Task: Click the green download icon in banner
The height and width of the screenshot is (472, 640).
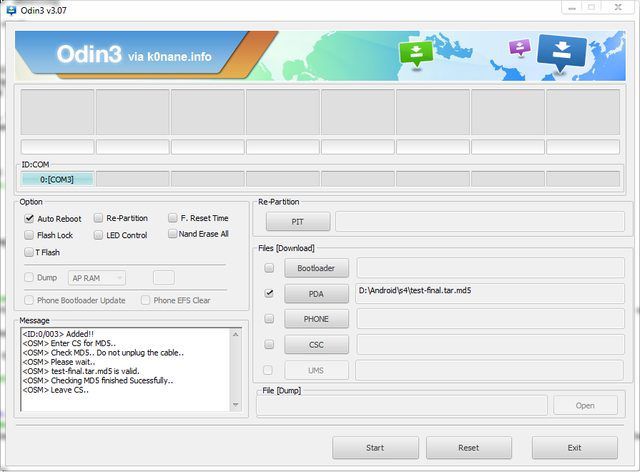Action: pyautogui.click(x=414, y=53)
